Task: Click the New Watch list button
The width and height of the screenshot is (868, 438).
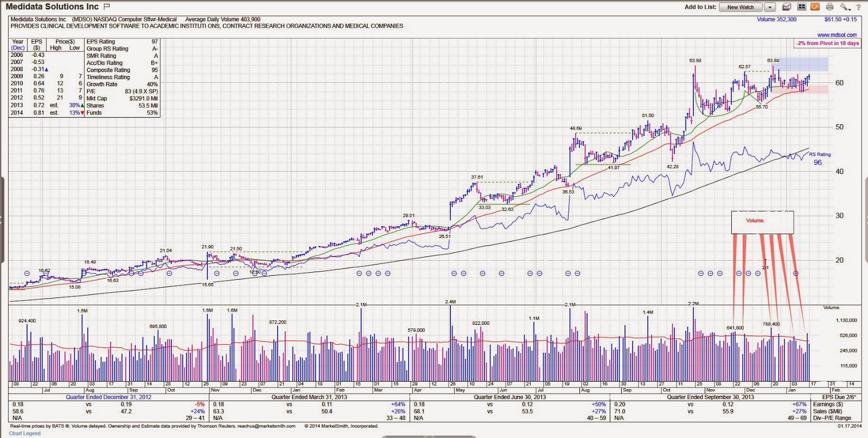Action: (x=741, y=7)
